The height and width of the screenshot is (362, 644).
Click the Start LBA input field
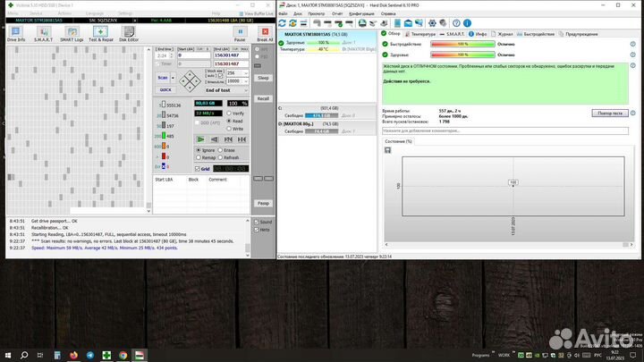(194, 55)
